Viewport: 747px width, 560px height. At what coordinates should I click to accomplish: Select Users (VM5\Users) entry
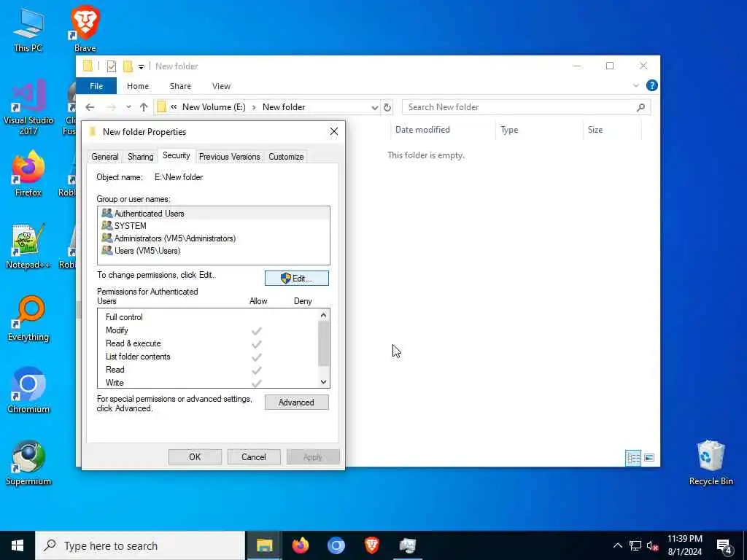pyautogui.click(x=214, y=251)
